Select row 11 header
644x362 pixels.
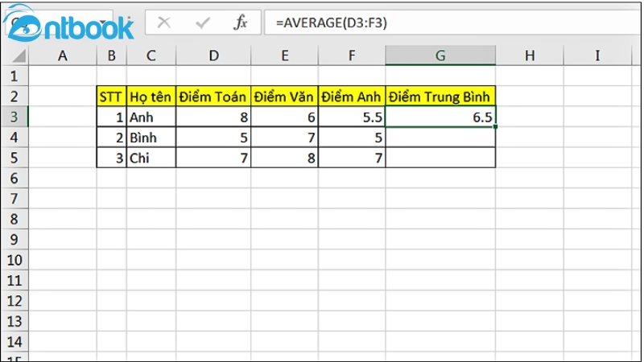[x=14, y=281]
